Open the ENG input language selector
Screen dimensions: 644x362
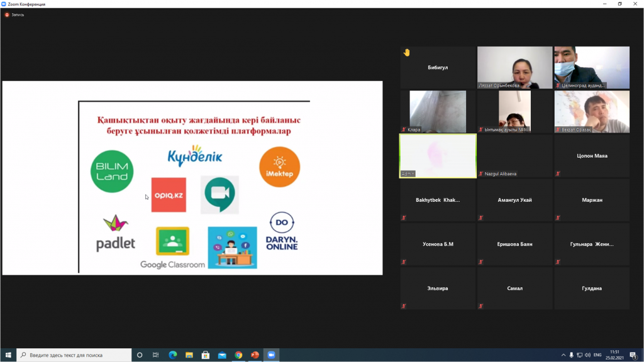point(597,355)
